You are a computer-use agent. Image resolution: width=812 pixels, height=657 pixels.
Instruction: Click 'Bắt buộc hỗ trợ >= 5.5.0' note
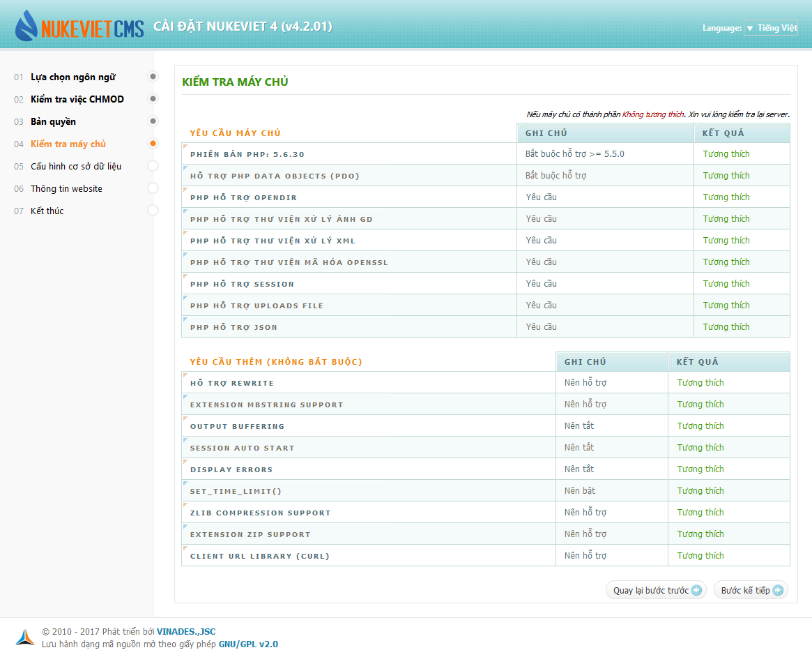(575, 154)
